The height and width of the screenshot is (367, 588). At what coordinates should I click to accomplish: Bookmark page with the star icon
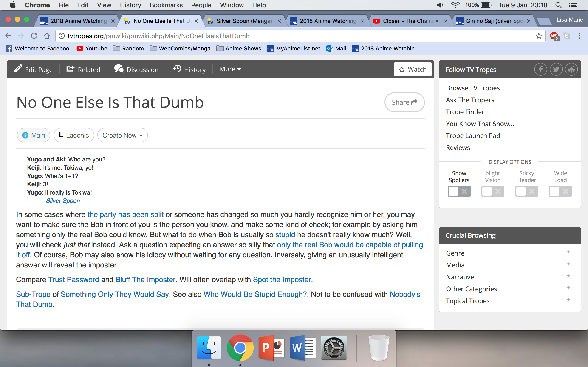pos(538,36)
